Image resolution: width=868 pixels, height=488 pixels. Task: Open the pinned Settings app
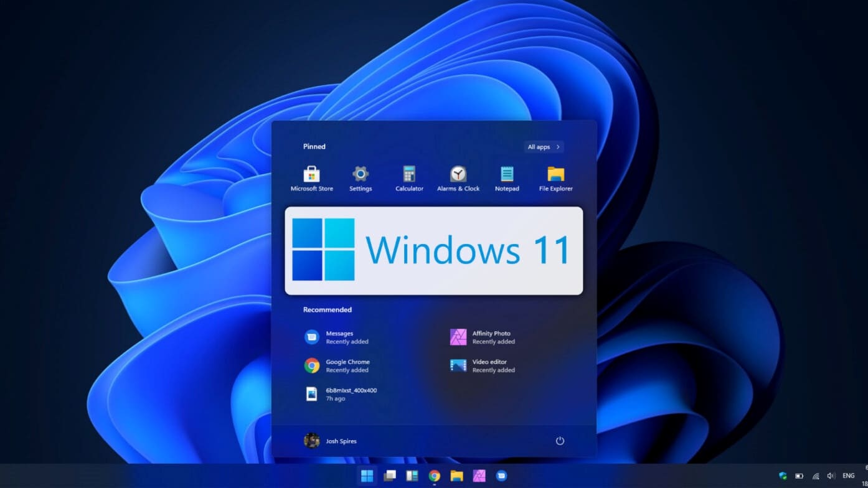click(361, 179)
